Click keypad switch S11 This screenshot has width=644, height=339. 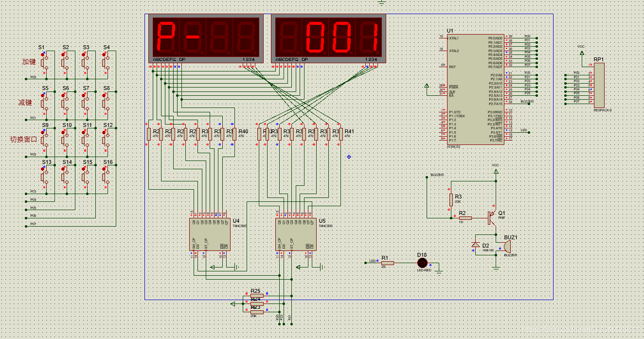click(x=86, y=140)
